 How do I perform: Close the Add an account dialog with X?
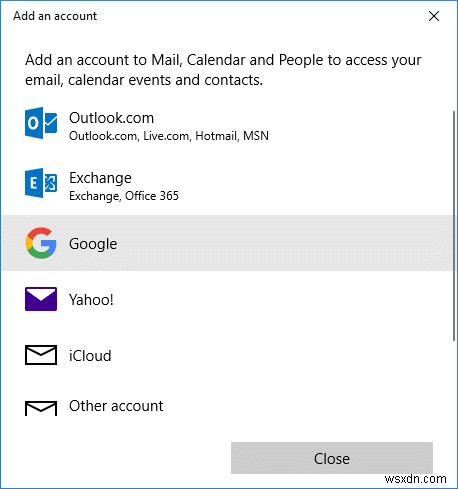coord(434,16)
